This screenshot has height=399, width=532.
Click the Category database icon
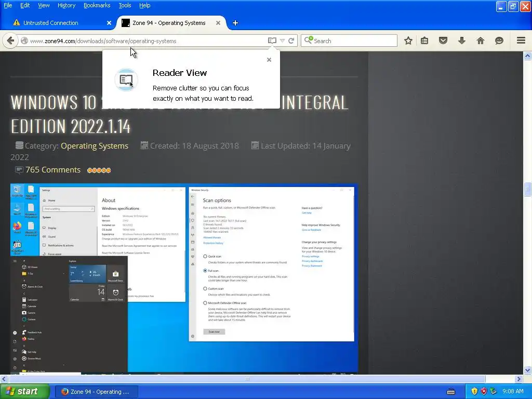pyautogui.click(x=19, y=145)
